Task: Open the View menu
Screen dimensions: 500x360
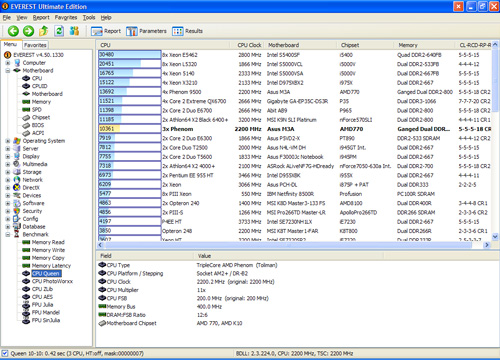Action: pos(22,17)
